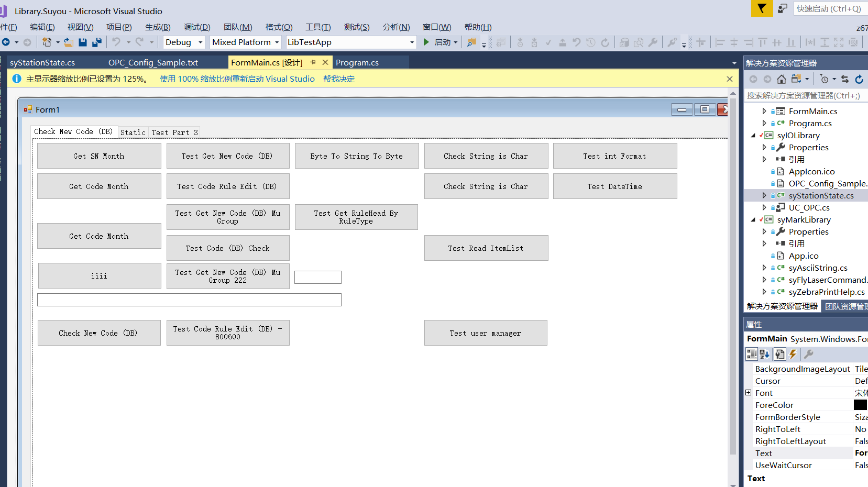The width and height of the screenshot is (868, 487).
Task: Click the Open File folder icon
Action: pos(68,42)
